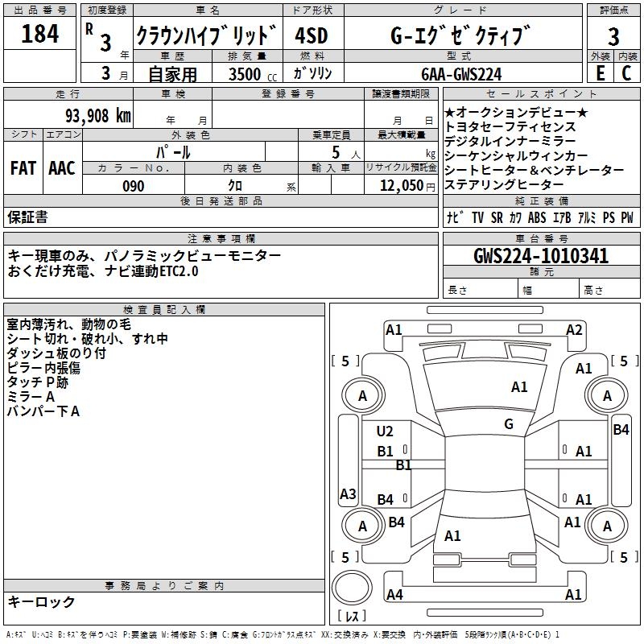Click the lower-left wheel circle marked A
This screenshot has width=644, height=644.
[x=362, y=526]
